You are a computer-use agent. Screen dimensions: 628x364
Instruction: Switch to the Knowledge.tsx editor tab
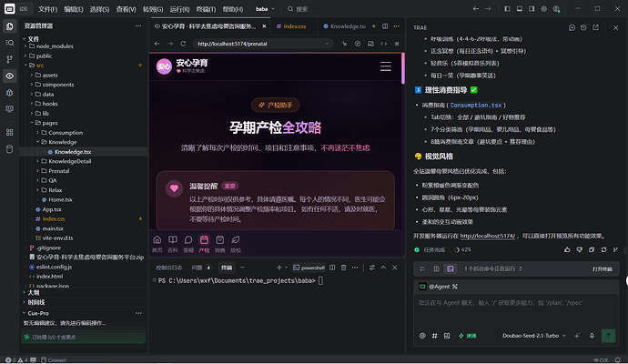(344, 26)
